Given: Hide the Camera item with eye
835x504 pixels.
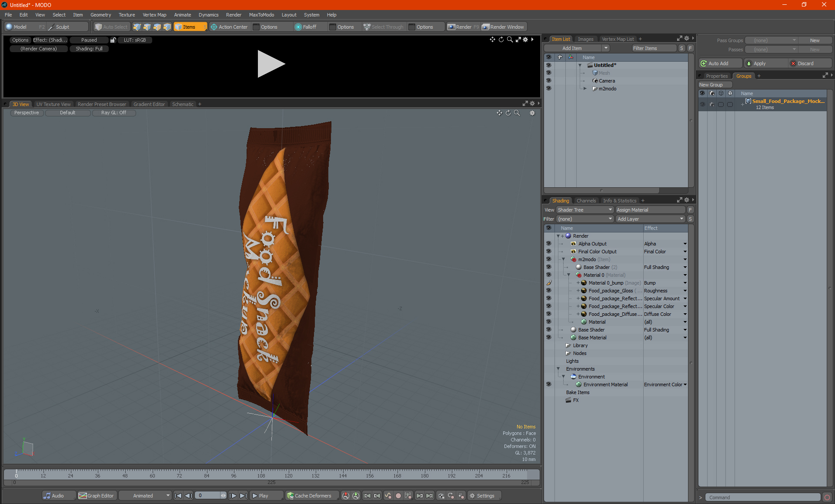Looking at the screenshot, I should 548,81.
